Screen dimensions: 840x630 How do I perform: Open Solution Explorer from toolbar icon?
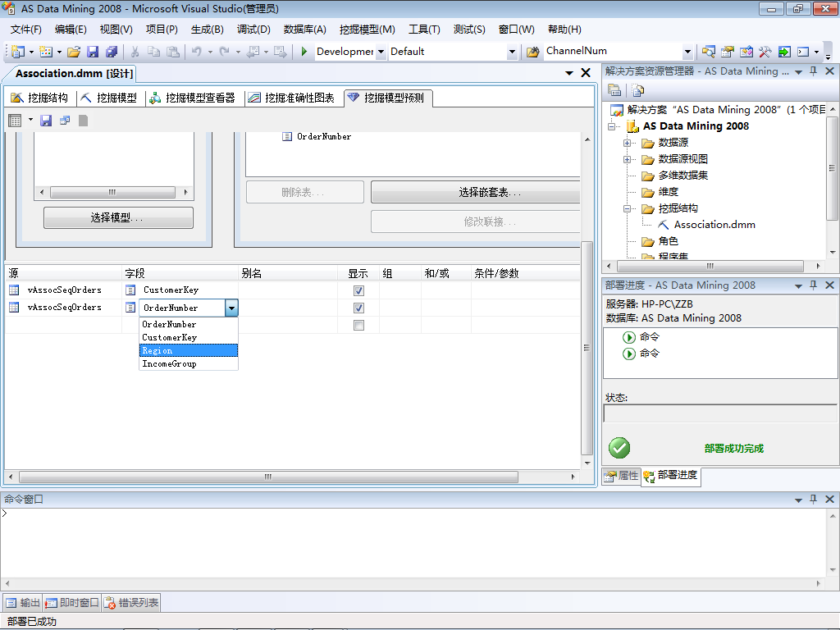point(709,52)
